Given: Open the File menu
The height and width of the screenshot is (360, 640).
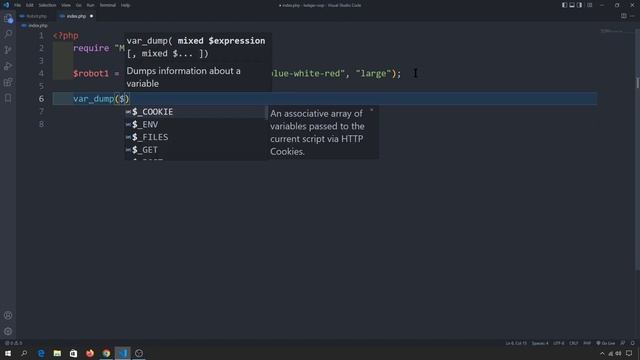Looking at the screenshot, I should tap(18, 5).
